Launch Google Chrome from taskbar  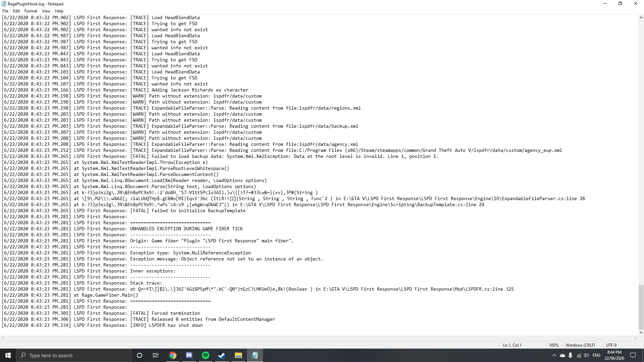point(173,355)
